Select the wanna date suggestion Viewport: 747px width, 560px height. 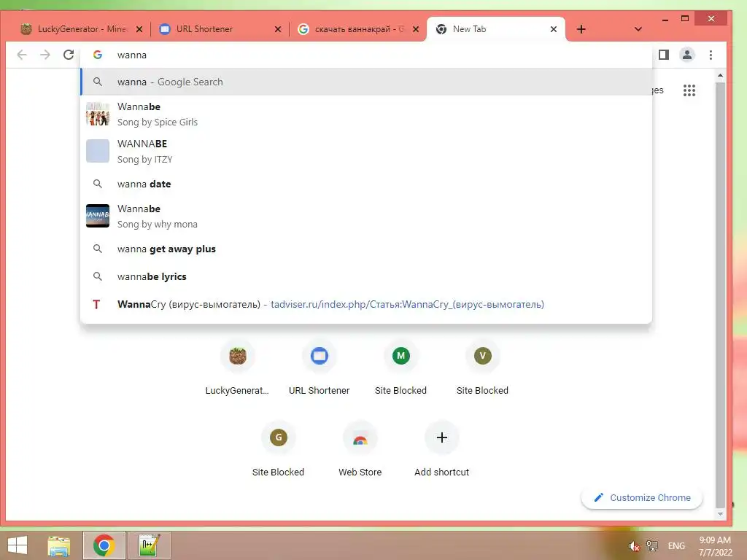point(366,184)
